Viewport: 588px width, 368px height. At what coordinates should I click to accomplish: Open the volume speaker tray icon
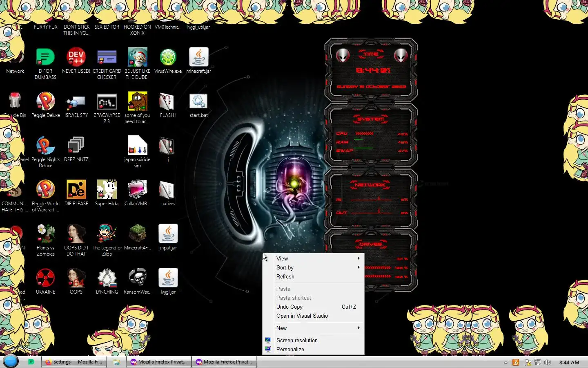[x=548, y=362]
